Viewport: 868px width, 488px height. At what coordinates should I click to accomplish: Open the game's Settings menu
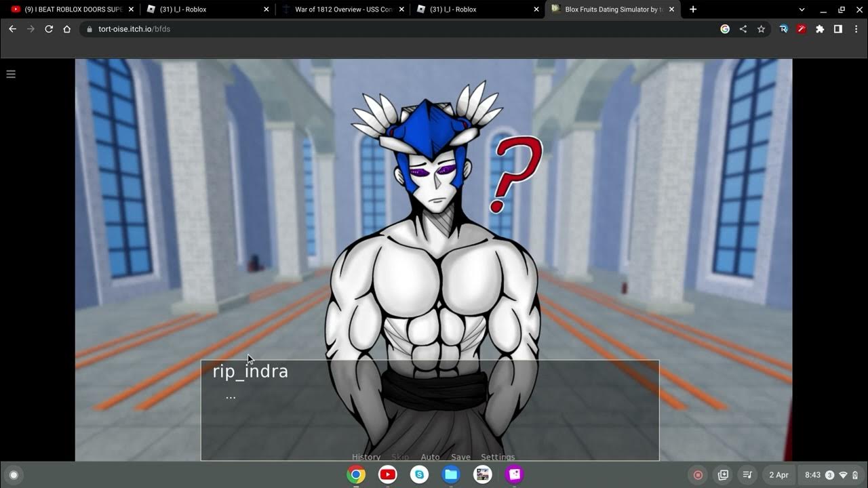(x=498, y=457)
